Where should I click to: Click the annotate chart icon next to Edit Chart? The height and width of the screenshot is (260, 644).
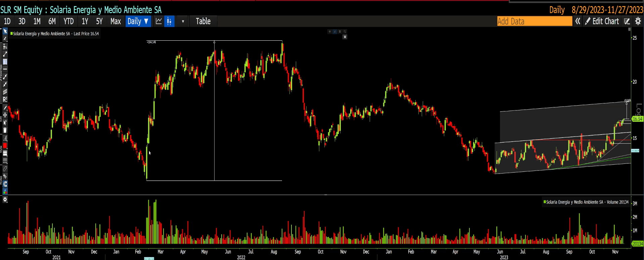coord(627,21)
